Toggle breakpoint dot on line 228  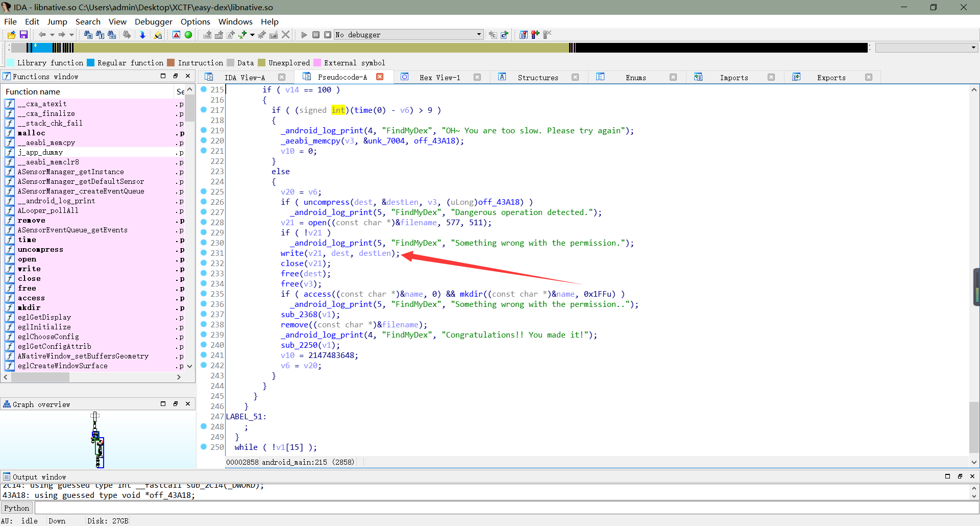pyautogui.click(x=204, y=222)
